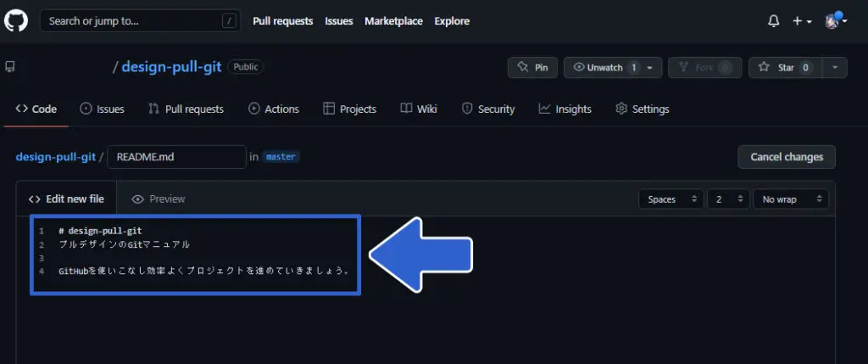Open the No wrap line mode dropdown
The height and width of the screenshot is (364, 868).
pos(791,199)
